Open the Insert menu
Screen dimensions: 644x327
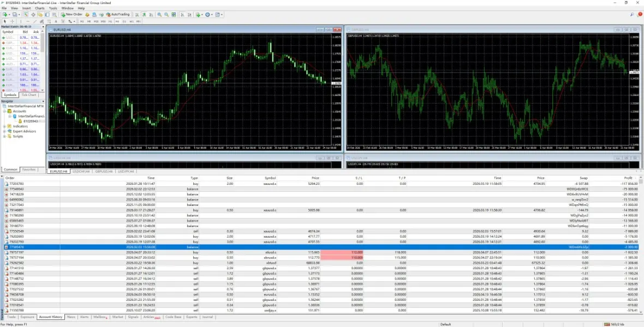click(26, 8)
